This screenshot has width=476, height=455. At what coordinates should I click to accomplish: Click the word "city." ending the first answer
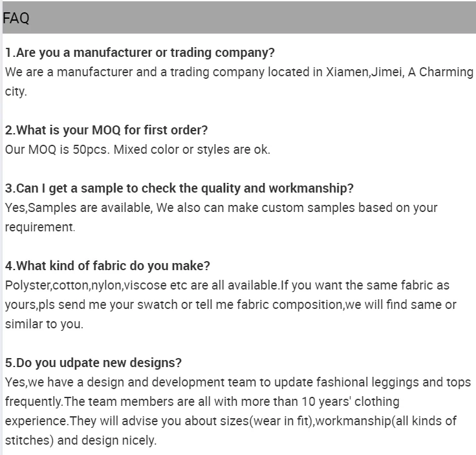coord(16,91)
